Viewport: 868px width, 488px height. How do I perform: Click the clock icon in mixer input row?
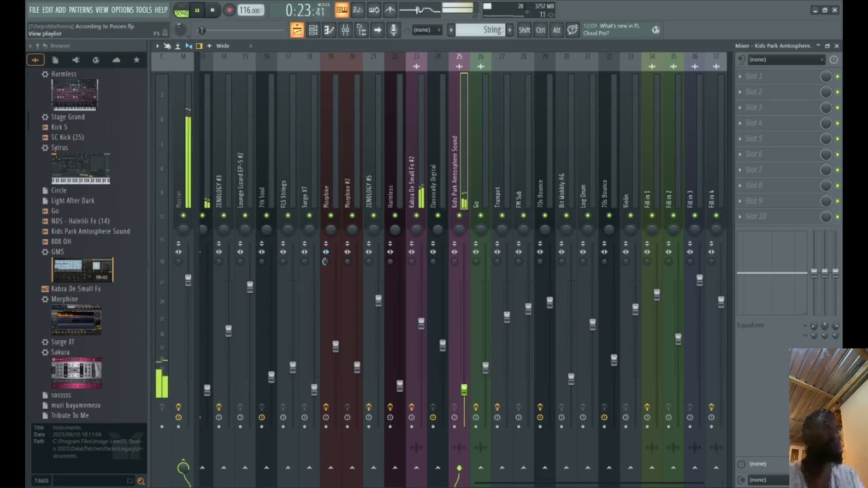pyautogui.click(x=833, y=60)
